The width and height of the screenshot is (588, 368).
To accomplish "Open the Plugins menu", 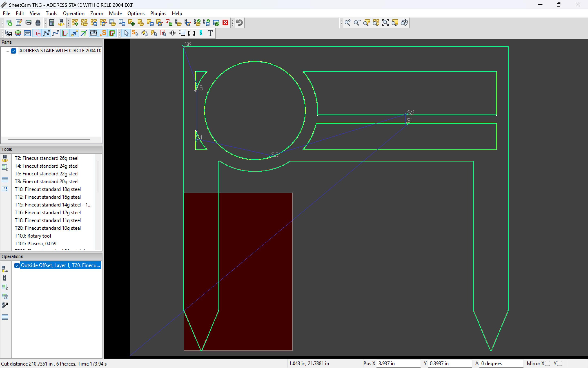I will (158, 13).
